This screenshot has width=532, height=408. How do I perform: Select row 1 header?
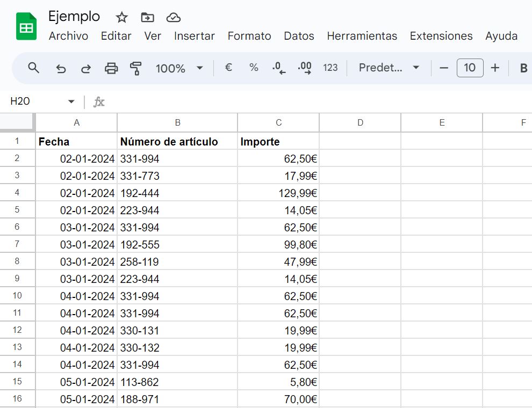(17, 141)
